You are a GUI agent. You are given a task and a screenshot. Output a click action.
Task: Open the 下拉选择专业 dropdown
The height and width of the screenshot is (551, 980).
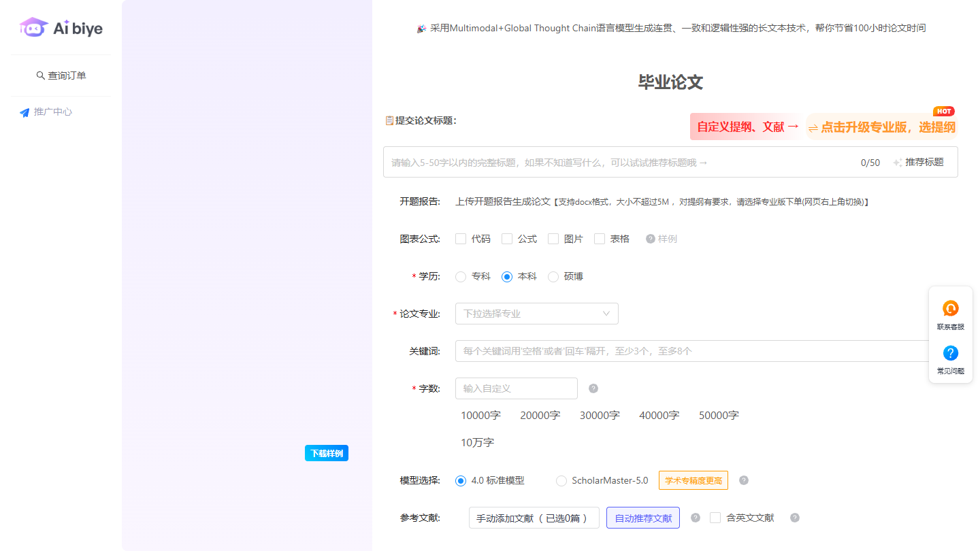(537, 314)
